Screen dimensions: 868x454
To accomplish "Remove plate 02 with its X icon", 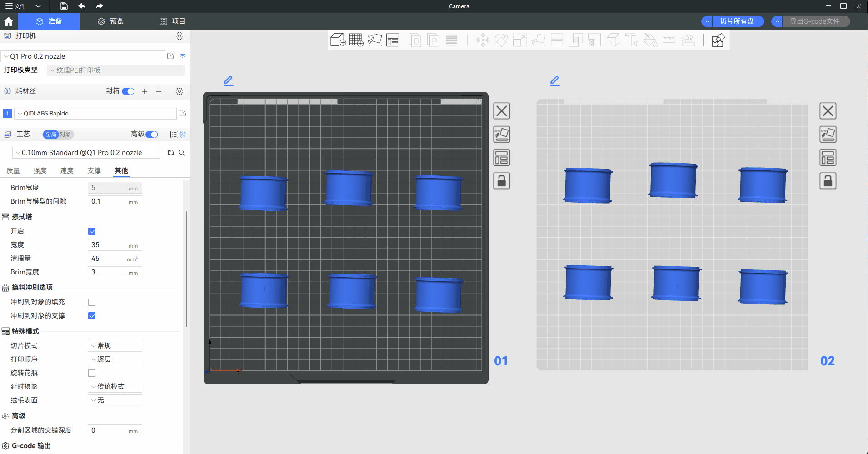I will coord(828,111).
